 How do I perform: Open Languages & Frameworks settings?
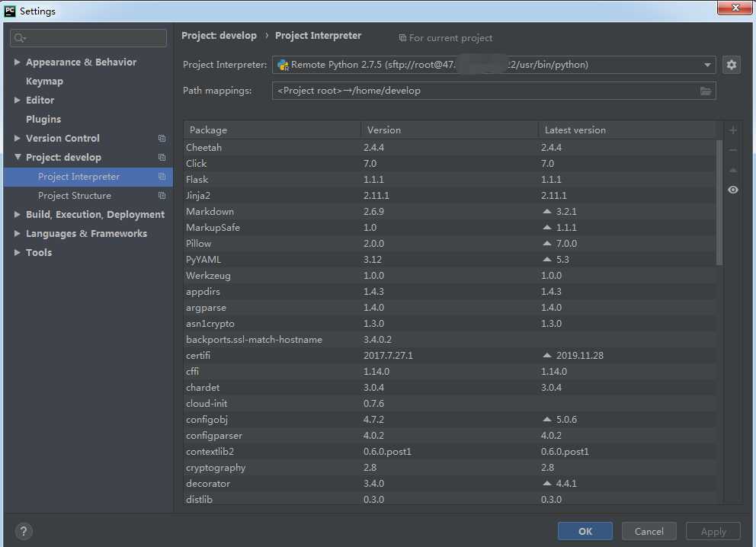86,234
